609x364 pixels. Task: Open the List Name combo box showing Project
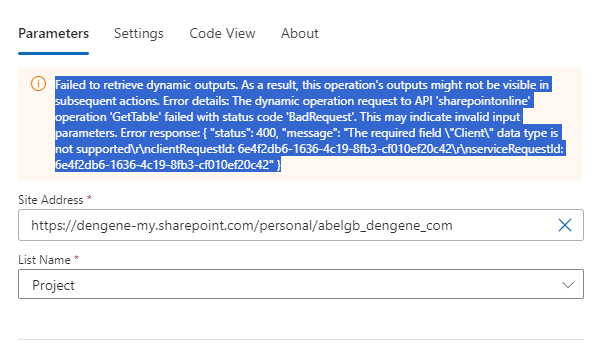[x=301, y=284]
